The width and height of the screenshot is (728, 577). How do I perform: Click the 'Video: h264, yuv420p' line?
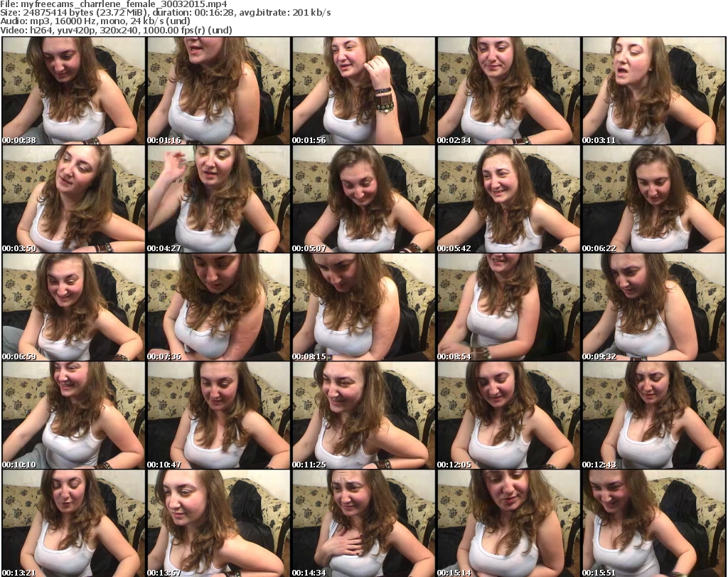pos(116,30)
